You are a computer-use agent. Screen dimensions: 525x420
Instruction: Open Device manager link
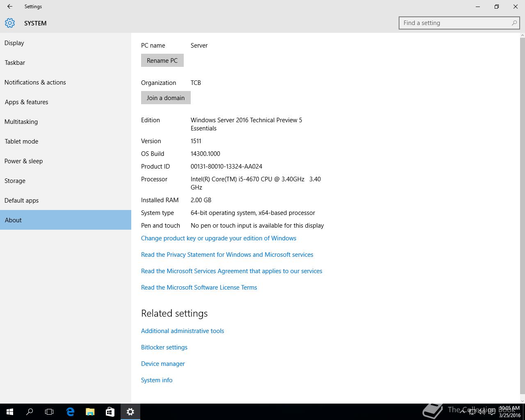tap(163, 364)
